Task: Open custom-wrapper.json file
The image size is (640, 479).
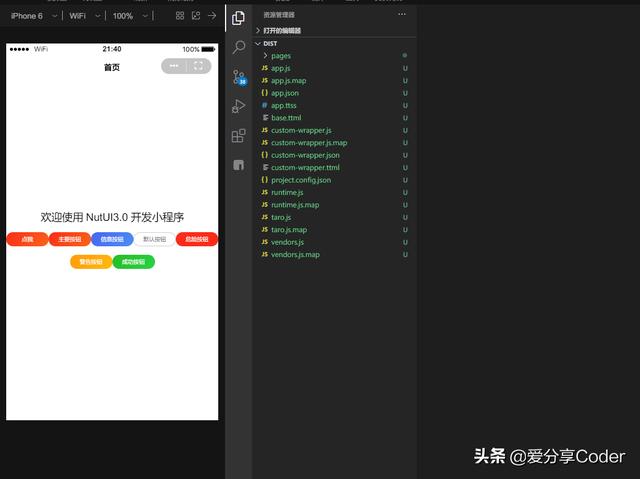Action: pyautogui.click(x=334, y=155)
